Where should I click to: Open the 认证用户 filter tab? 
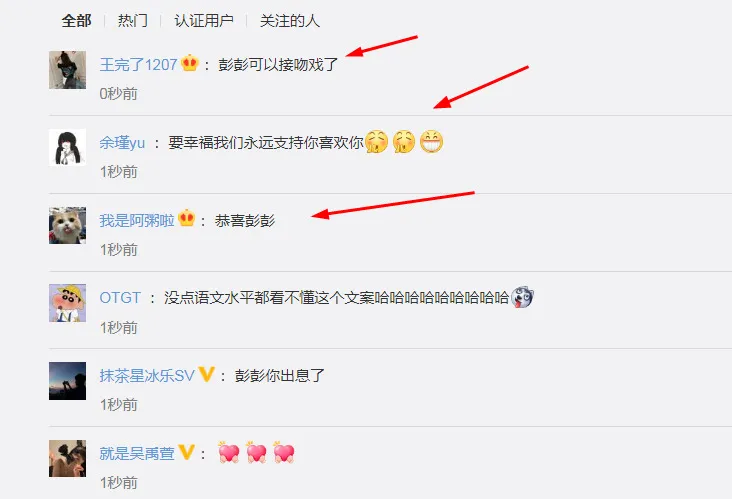point(204,21)
